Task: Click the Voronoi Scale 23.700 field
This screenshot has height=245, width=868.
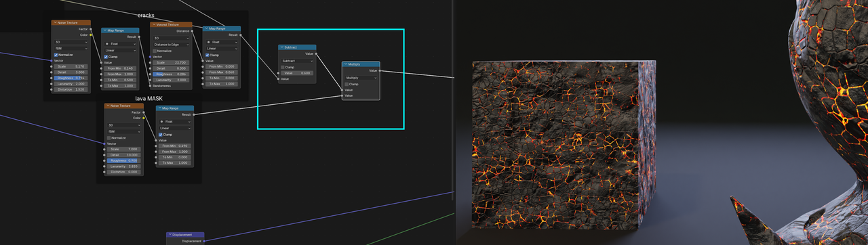Action: pyautogui.click(x=171, y=62)
